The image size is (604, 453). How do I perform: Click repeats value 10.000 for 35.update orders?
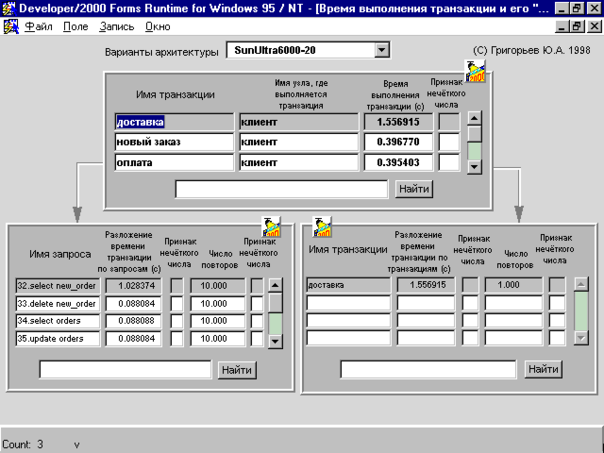click(x=218, y=339)
